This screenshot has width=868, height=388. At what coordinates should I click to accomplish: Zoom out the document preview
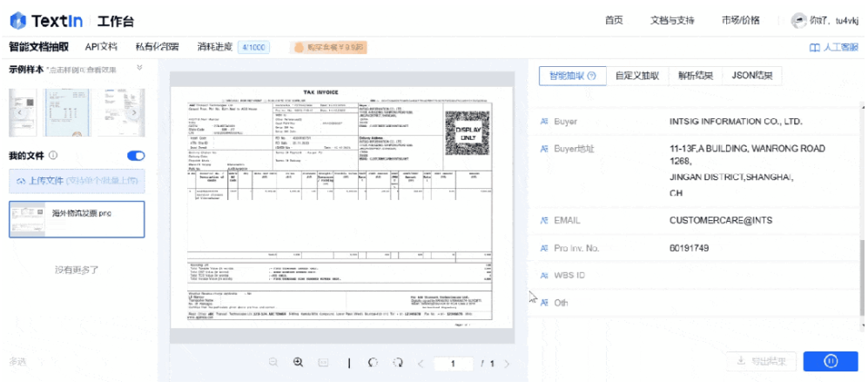point(273,363)
